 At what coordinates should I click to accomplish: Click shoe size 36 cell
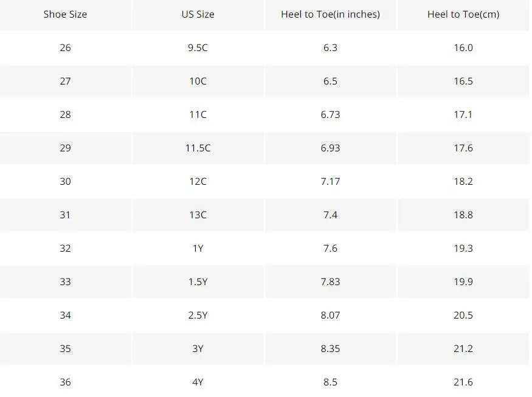[x=65, y=382]
